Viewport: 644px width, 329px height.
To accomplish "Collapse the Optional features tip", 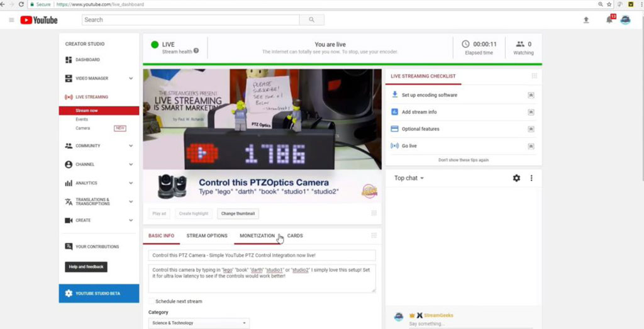I will click(531, 129).
